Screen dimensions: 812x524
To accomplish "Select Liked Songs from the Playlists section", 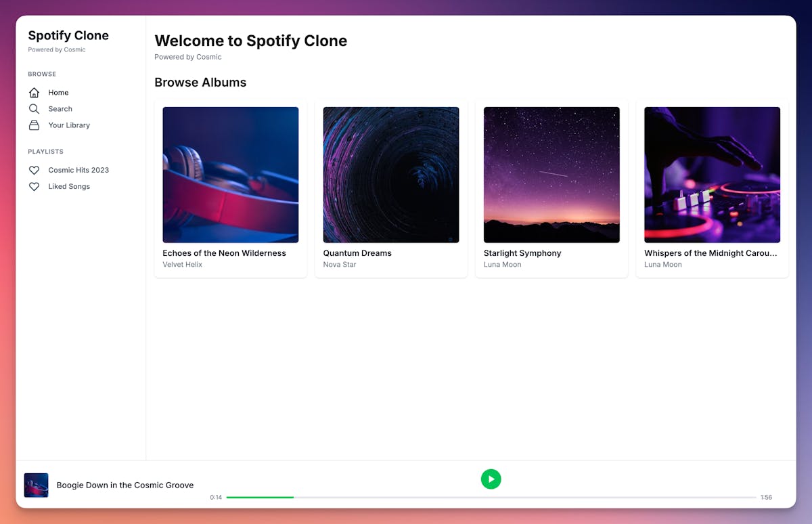I will pos(68,186).
